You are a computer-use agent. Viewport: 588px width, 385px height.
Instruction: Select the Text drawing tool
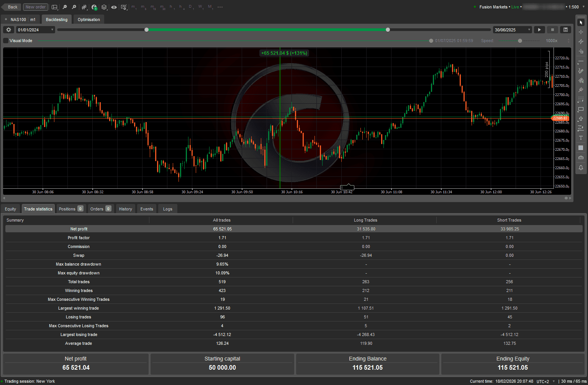pos(581,138)
